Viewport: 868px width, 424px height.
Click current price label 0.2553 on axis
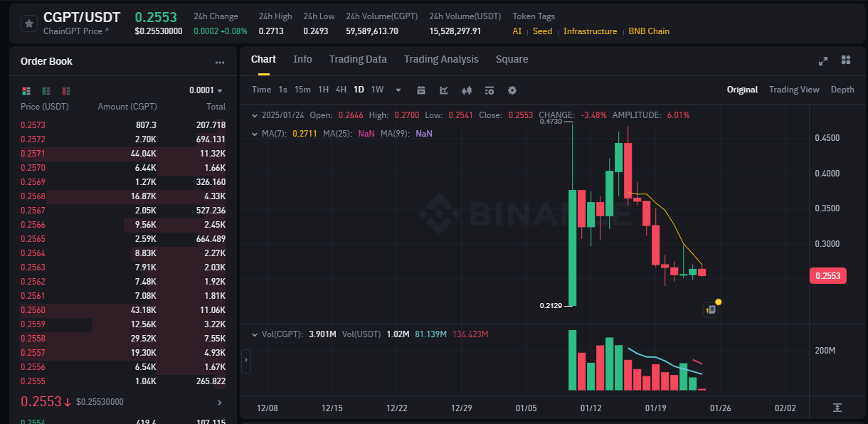pos(828,276)
